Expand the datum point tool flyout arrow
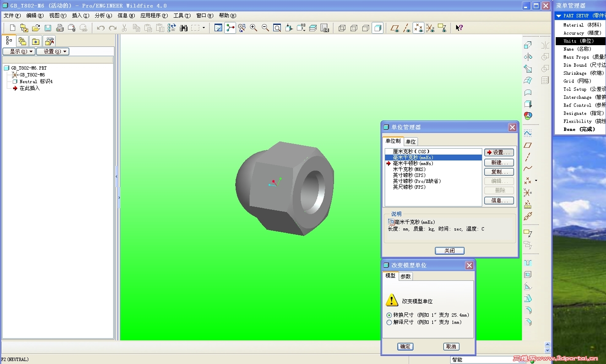This screenshot has height=364, width=606. click(x=536, y=180)
